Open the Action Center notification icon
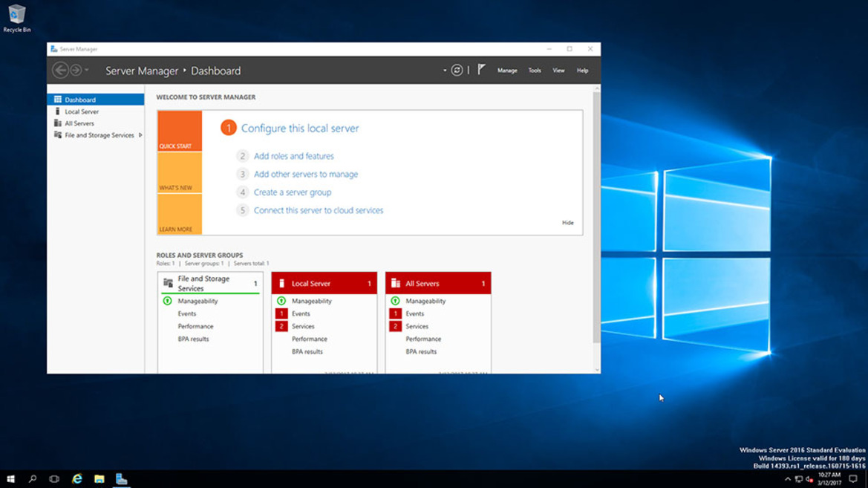The width and height of the screenshot is (868, 488). (x=853, y=479)
